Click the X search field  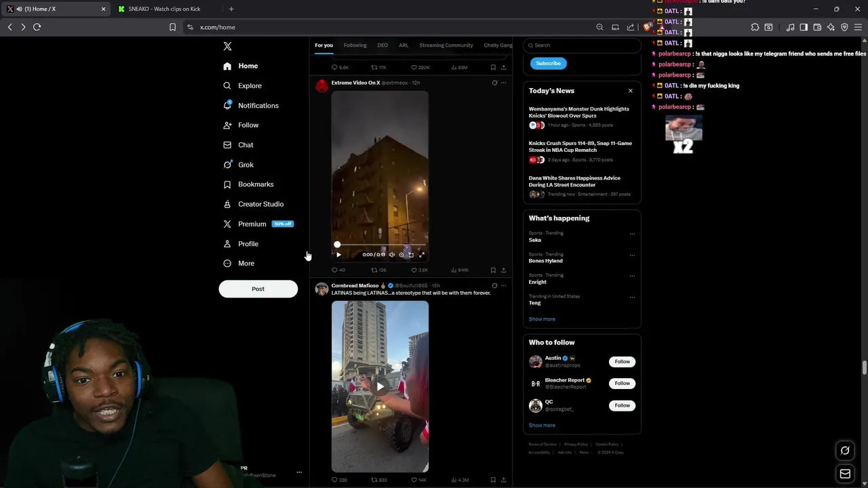pyautogui.click(x=582, y=45)
